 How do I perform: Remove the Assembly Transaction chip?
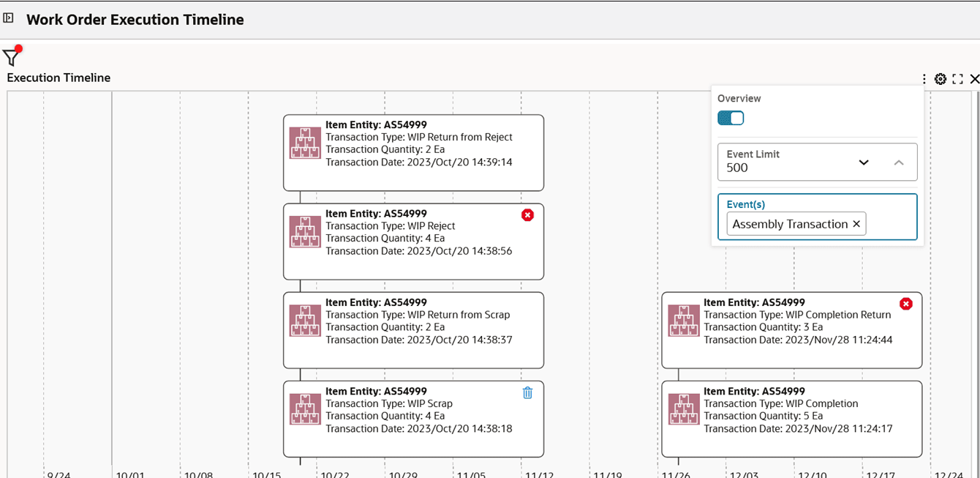(x=856, y=224)
